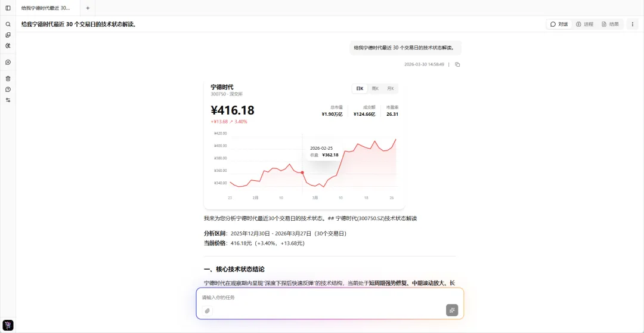644x333 pixels.
Task: Switch to the 进程 tab
Action: pos(584,24)
